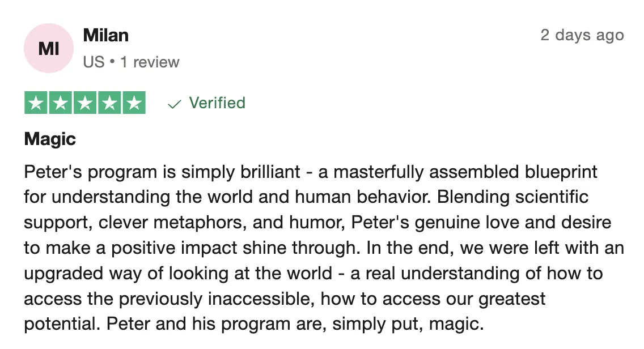Select the first green rating star
This screenshot has width=644, height=349.
pos(36,103)
